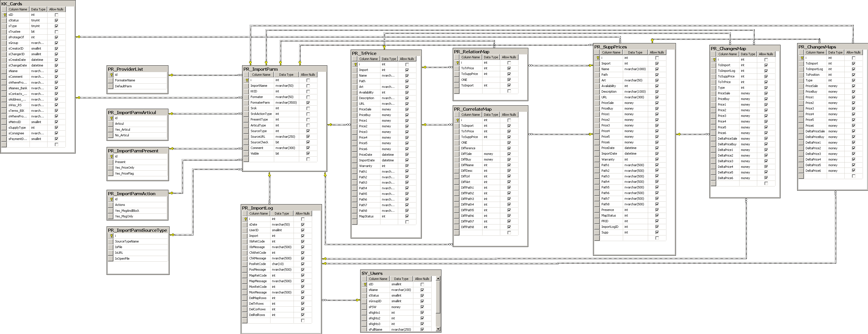The image size is (868, 334).
Task: Click the PR_TrPrice primary key icon
Action: (x=355, y=64)
